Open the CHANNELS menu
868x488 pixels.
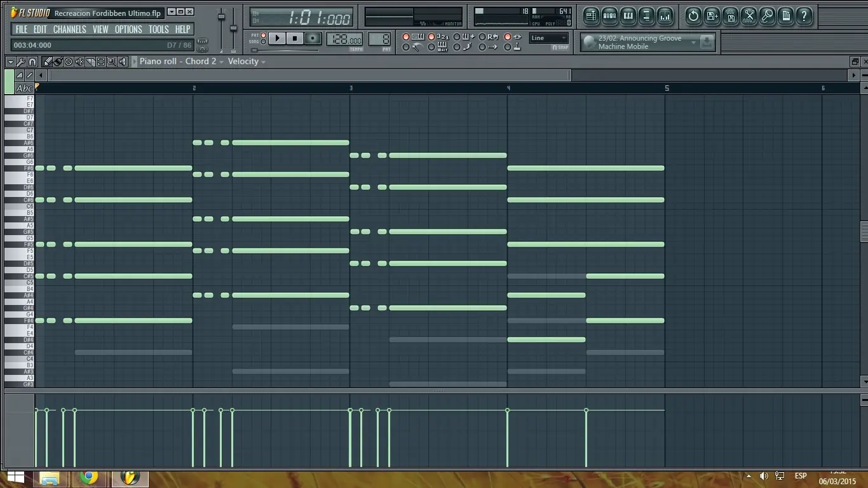pos(69,29)
